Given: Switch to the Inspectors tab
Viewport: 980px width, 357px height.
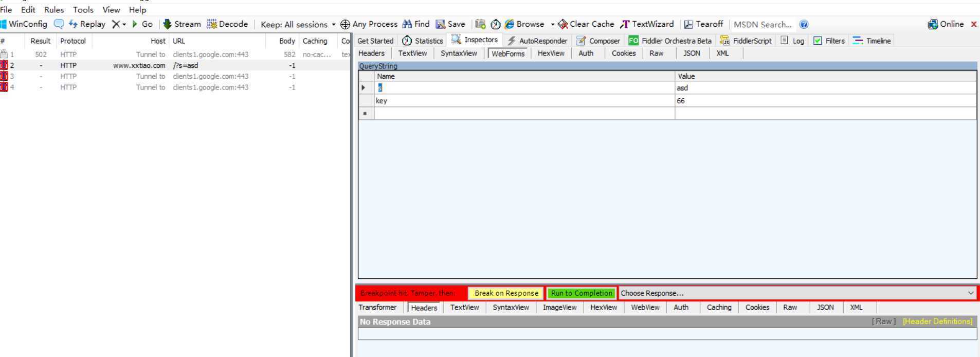Looking at the screenshot, I should [475, 40].
